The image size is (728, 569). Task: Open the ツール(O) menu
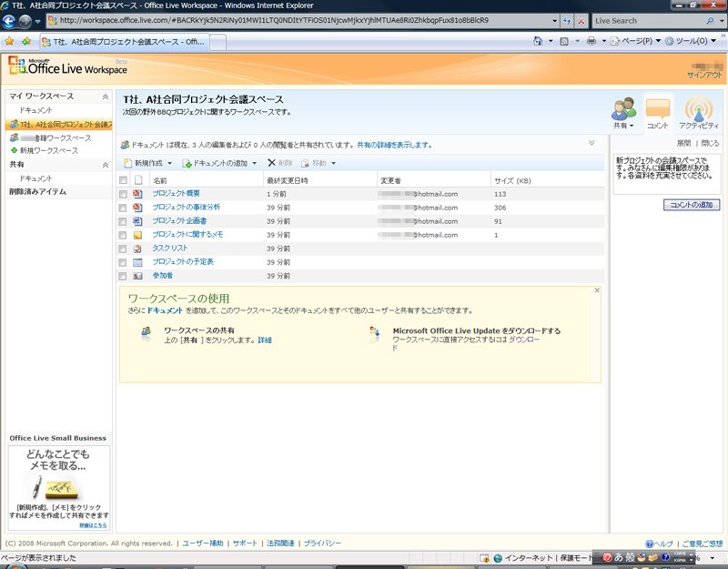(691, 41)
